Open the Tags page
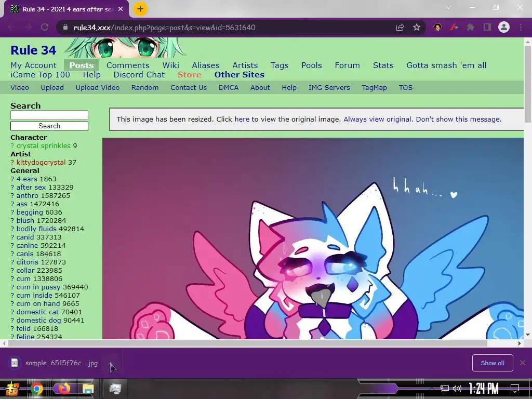The image size is (532, 399). 280,65
